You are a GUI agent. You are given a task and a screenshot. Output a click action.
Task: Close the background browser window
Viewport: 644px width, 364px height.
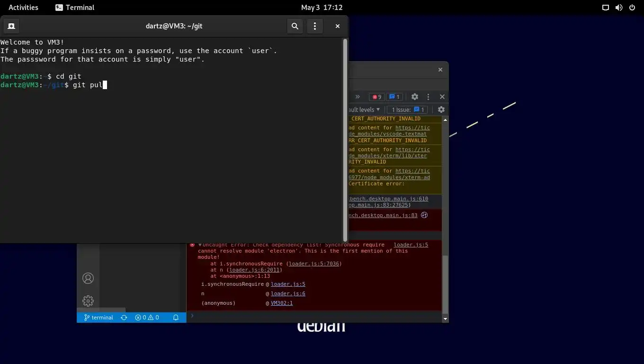click(x=440, y=70)
